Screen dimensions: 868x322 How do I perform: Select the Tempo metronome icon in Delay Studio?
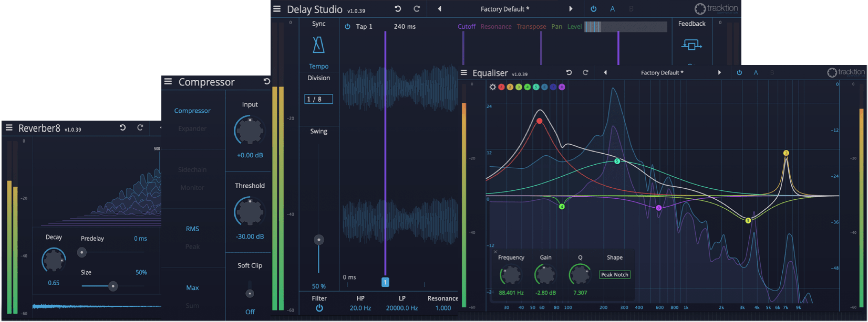click(318, 45)
